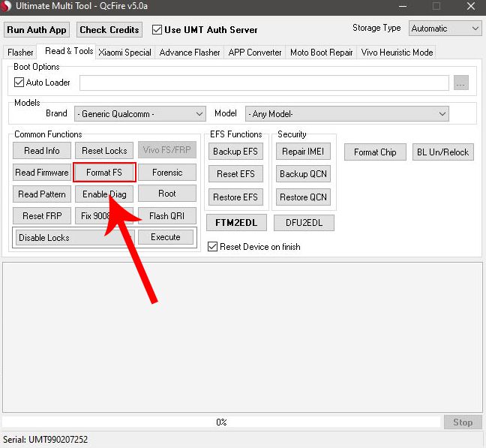Click the loader browse (...) button
This screenshot has width=486, height=448.
click(461, 83)
